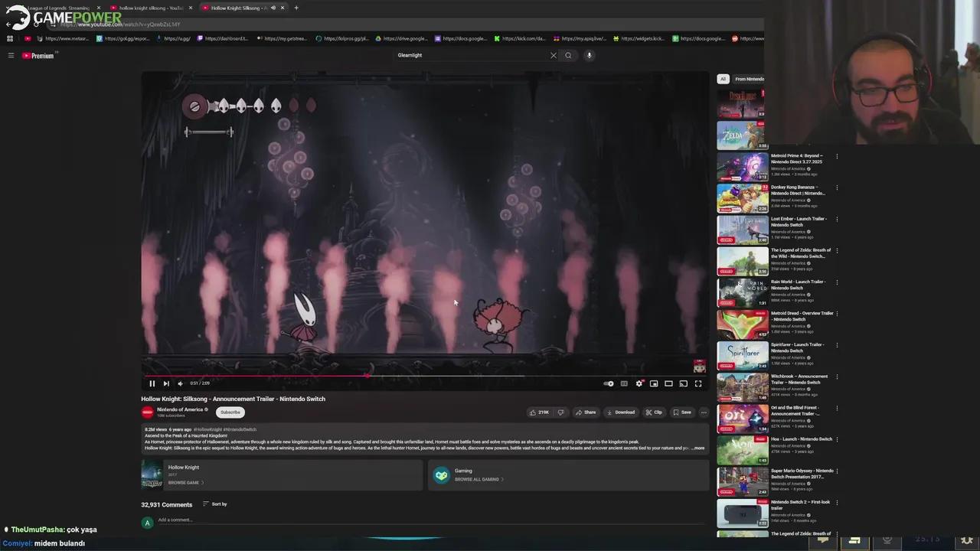Open options for Breath of the Wild suggestion
Viewport: 980px width, 551px height.
pyautogui.click(x=837, y=250)
